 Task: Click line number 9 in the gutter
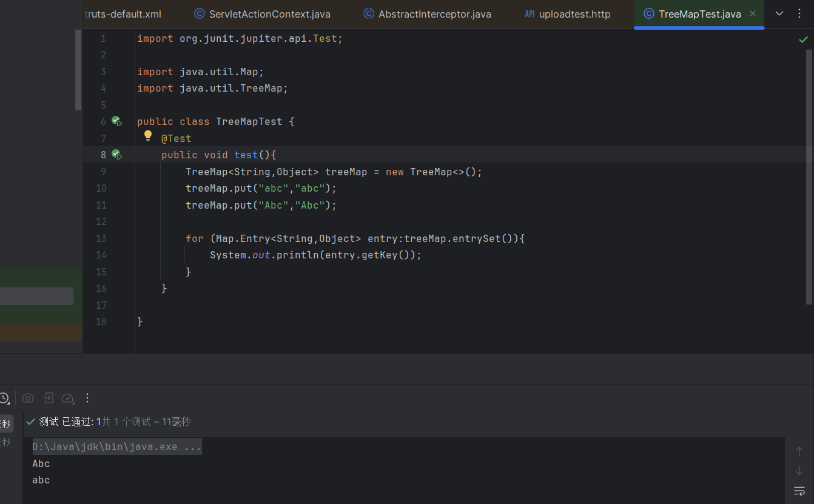tap(103, 172)
